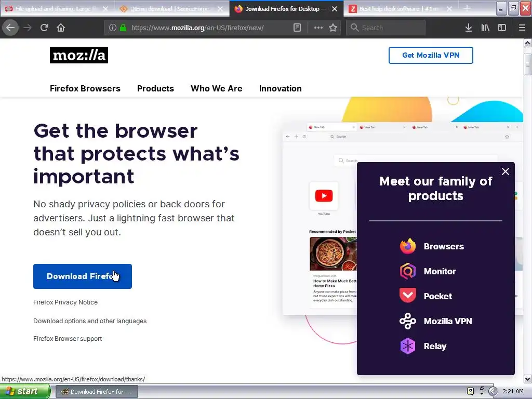The width and height of the screenshot is (532, 399).
Task: Close the File upload and sharing tab
Action: pos(105,9)
